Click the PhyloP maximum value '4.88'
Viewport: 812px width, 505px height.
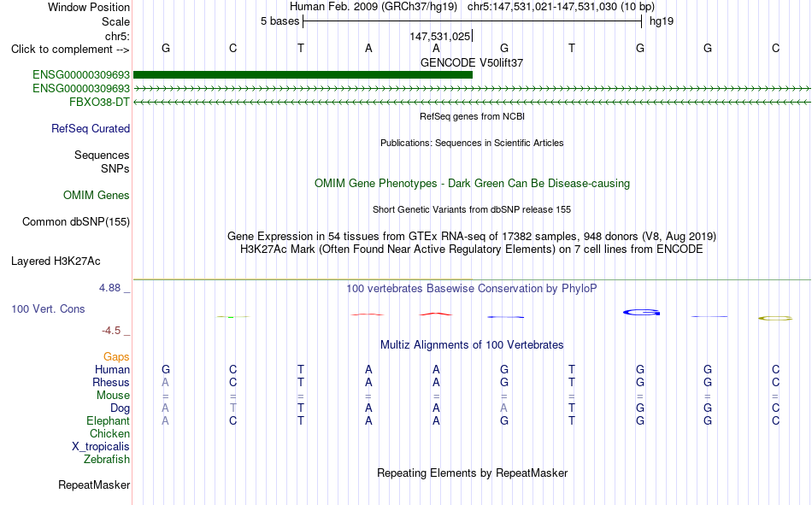[x=109, y=287]
